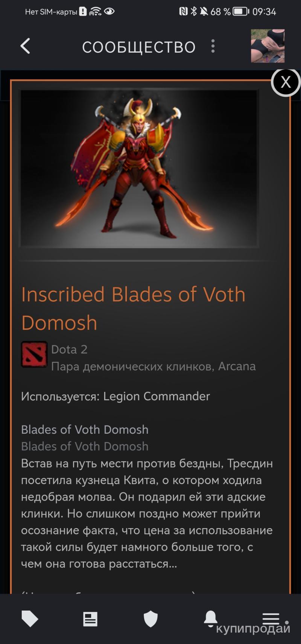Tap the back arrow in header
Screen dimensions: 301x644
[25, 46]
